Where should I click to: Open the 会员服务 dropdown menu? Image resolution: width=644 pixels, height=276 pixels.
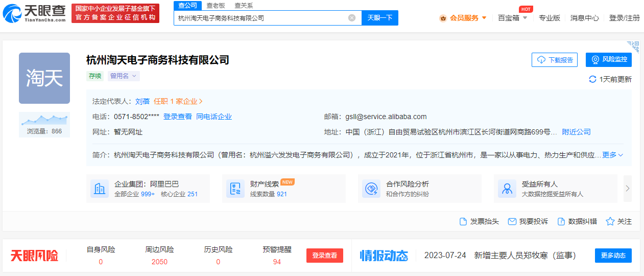(463, 18)
